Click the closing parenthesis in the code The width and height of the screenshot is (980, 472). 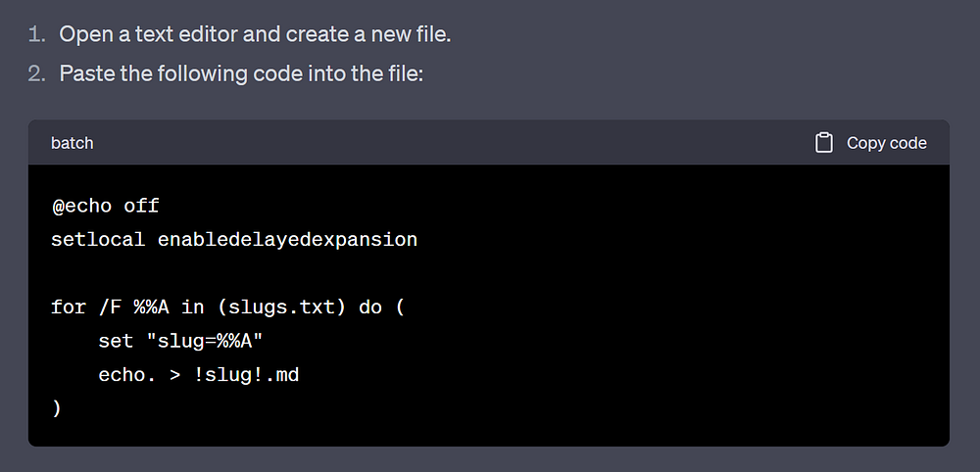(x=57, y=408)
